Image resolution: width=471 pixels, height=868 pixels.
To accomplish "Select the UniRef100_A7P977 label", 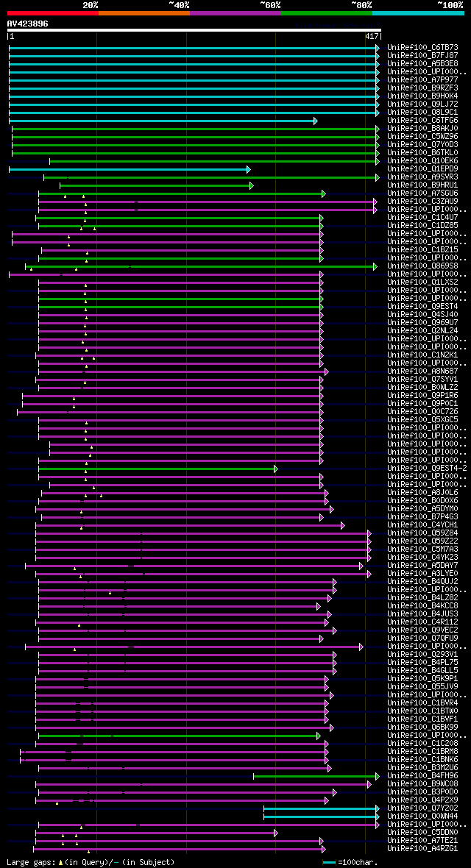I will pyautogui.click(x=422, y=80).
